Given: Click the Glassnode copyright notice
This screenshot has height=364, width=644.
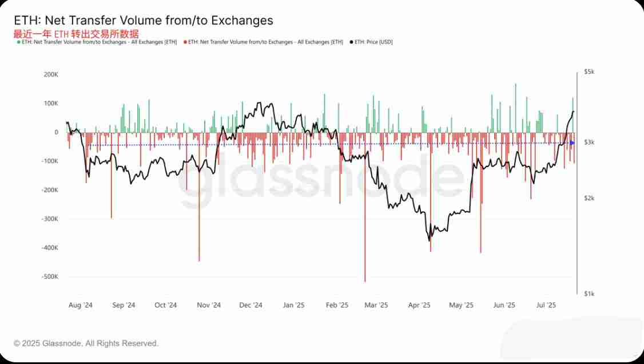Looking at the screenshot, I should pos(86,343).
